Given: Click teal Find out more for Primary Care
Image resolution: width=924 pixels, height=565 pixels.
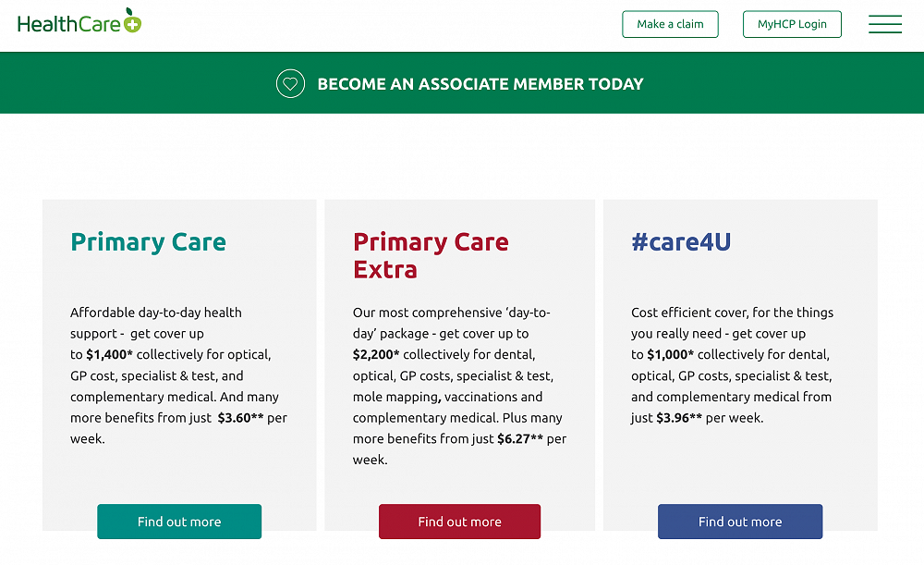Looking at the screenshot, I should coord(179,522).
